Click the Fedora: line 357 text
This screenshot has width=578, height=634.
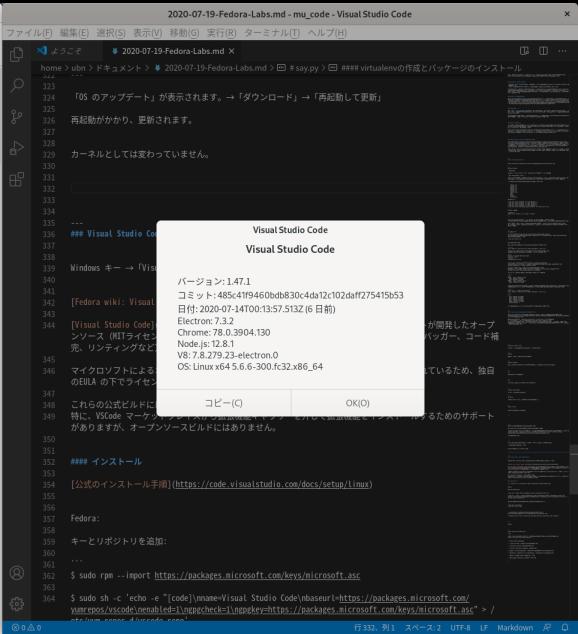85,518
